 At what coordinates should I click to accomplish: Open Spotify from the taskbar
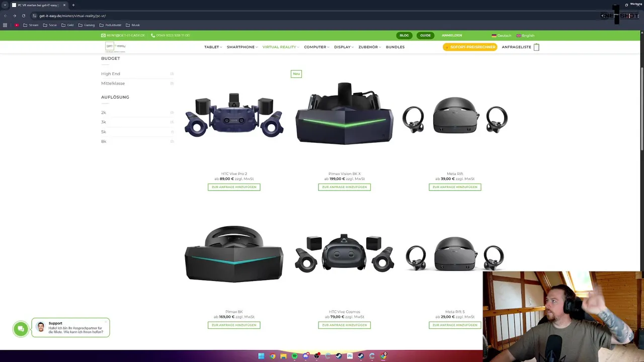tap(294, 356)
